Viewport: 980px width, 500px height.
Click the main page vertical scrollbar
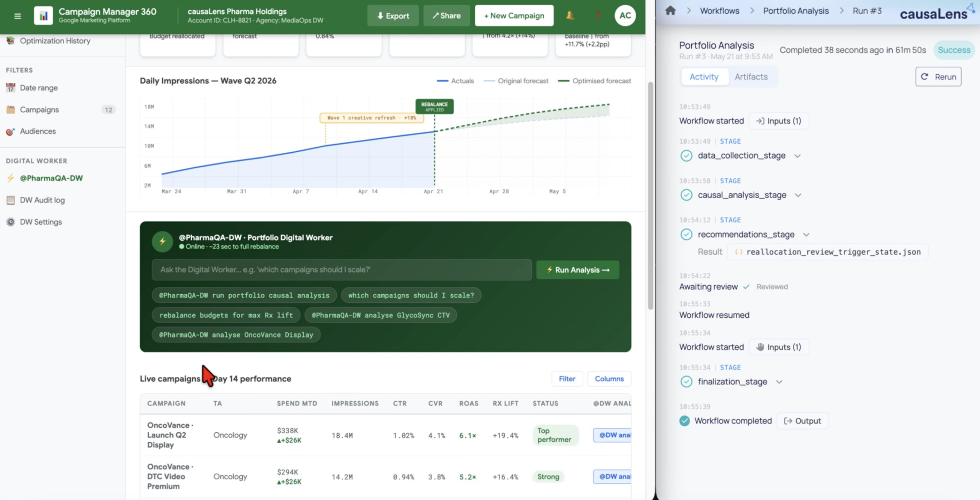tap(650, 195)
